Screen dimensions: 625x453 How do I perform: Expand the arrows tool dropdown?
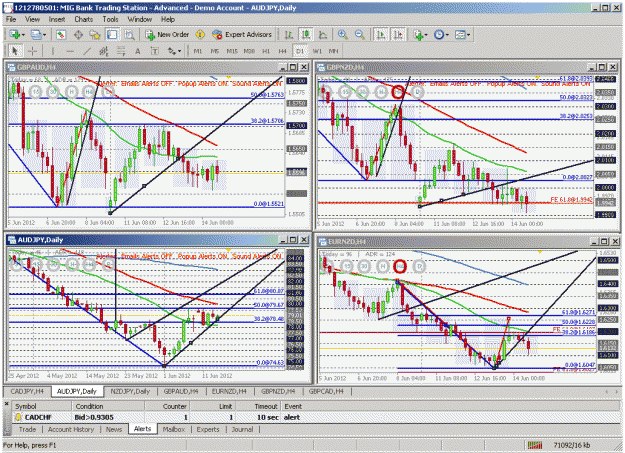pyautogui.click(x=179, y=51)
